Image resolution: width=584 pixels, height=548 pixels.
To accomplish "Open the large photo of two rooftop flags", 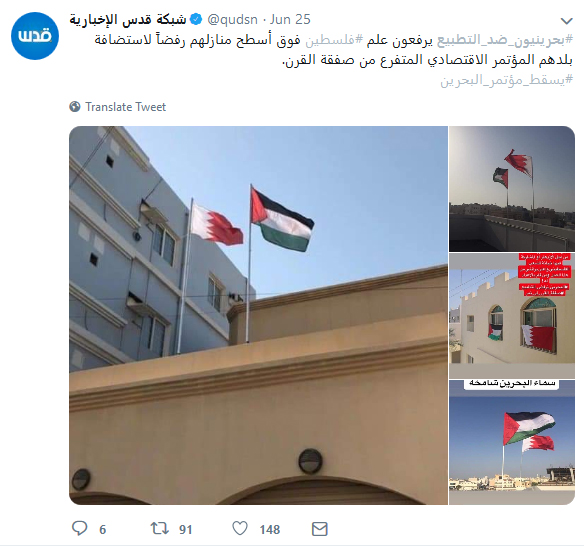I will point(258,315).
